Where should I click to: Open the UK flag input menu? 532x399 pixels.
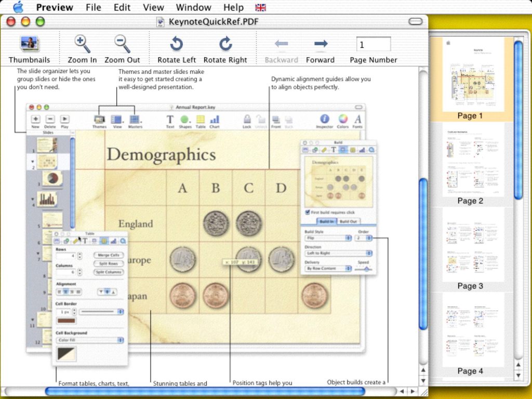(x=261, y=7)
